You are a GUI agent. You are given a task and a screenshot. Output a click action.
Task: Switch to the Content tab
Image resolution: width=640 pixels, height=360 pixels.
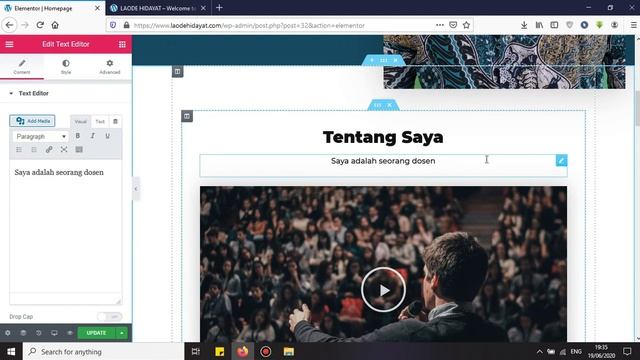coord(22,67)
